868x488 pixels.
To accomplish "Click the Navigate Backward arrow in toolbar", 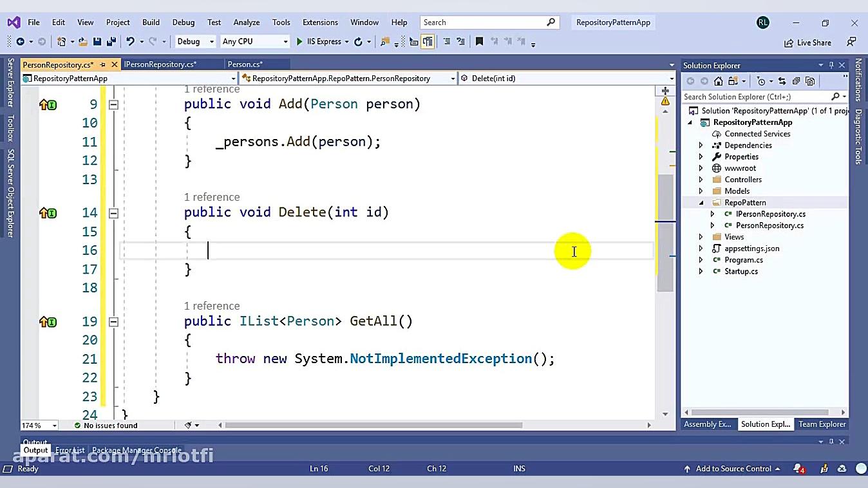I will (20, 42).
